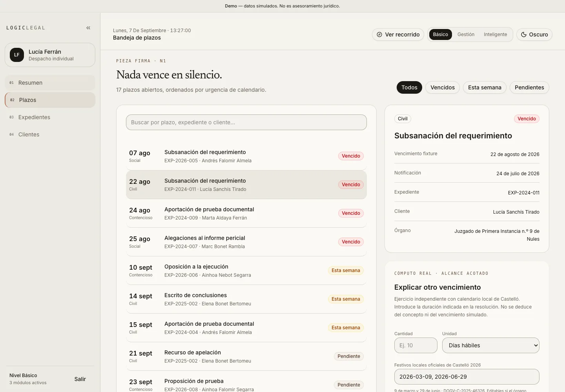
Task: Switch to Básico mode
Action: pos(441,34)
